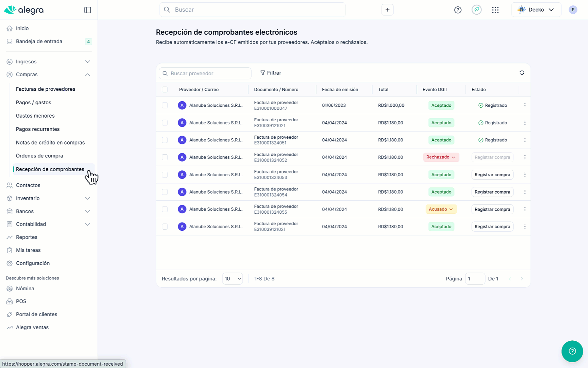Click the user avatar F

(x=573, y=10)
